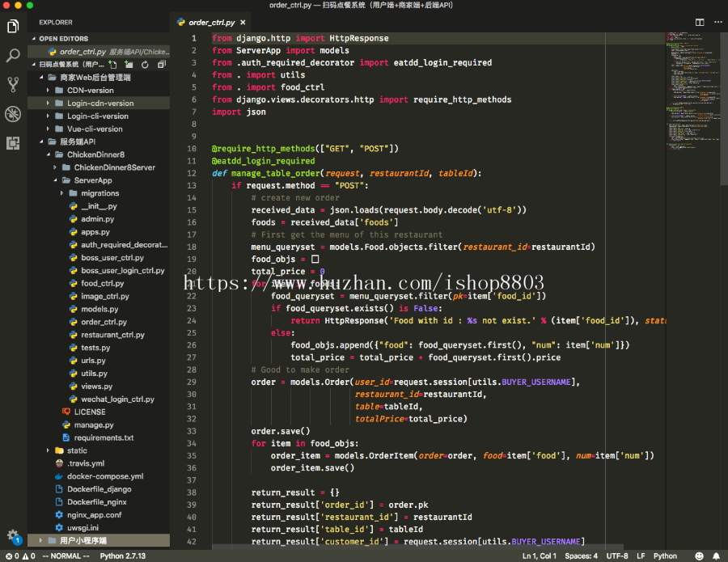Viewport: 728px width, 562px height.
Task: Close the order_ctrl.py editor tab
Action: [x=243, y=22]
